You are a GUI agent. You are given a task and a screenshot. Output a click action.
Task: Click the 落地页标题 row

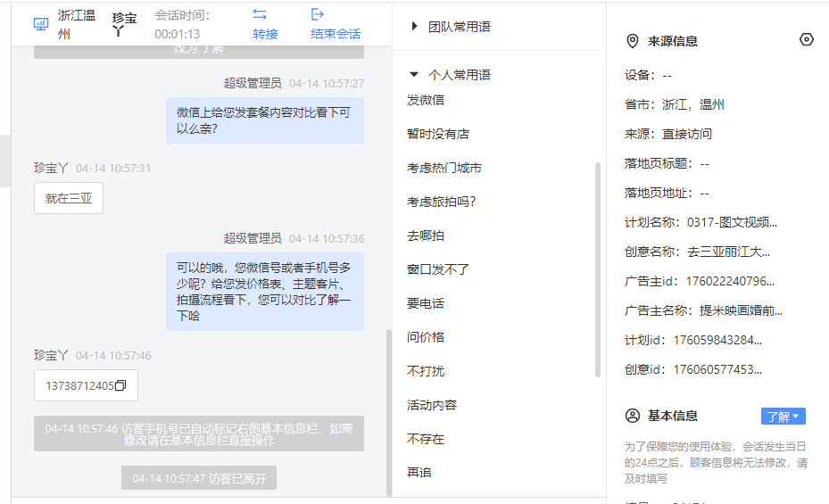click(667, 164)
